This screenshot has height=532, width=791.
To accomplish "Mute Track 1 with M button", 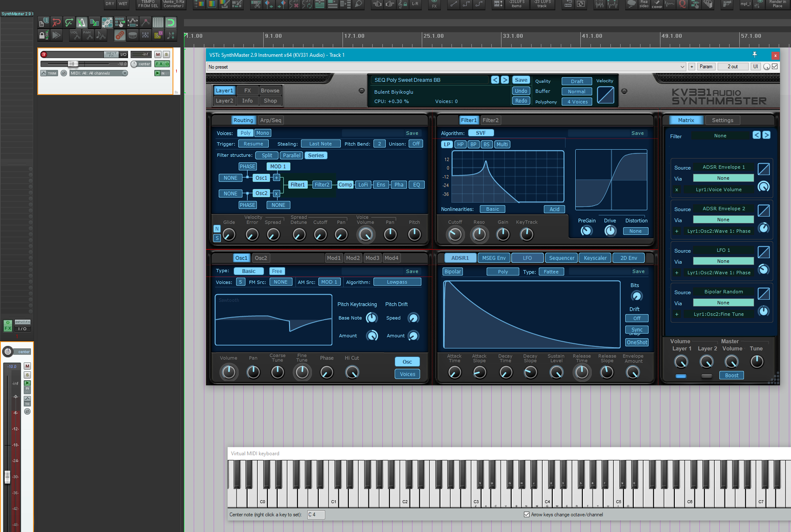I will (158, 54).
